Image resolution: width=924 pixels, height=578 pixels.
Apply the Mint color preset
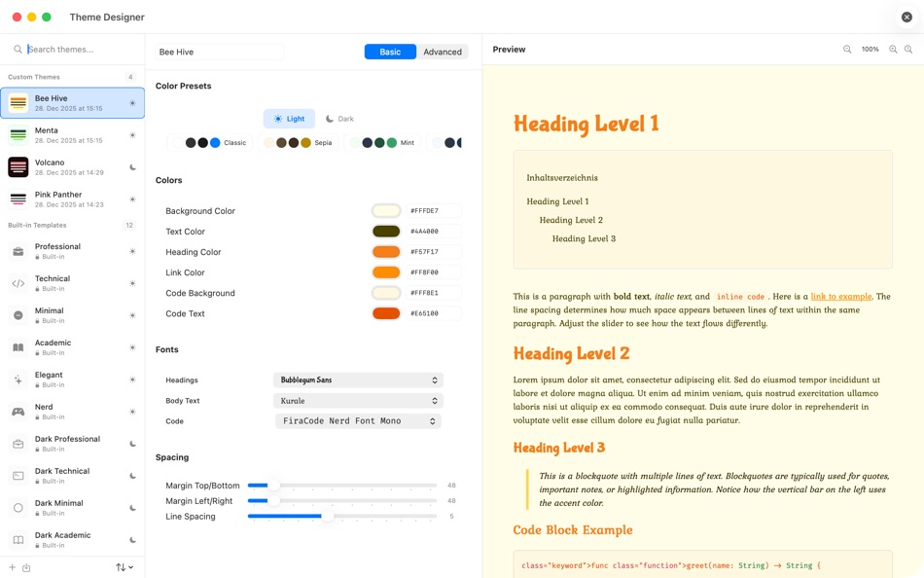coord(382,143)
